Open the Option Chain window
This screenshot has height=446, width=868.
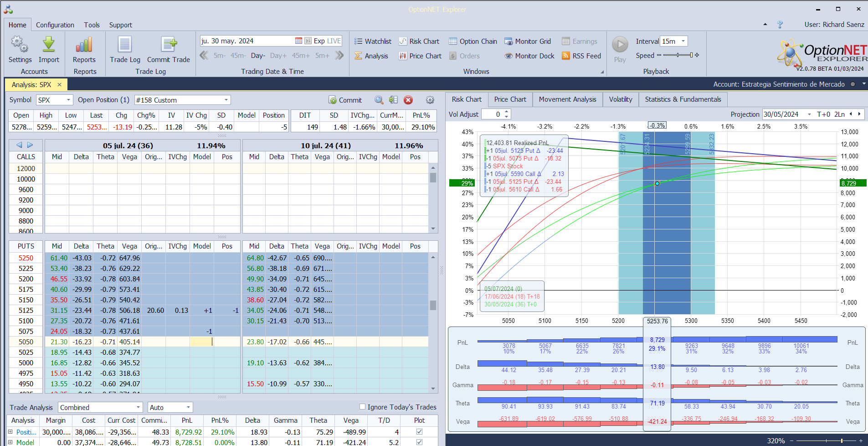(473, 41)
